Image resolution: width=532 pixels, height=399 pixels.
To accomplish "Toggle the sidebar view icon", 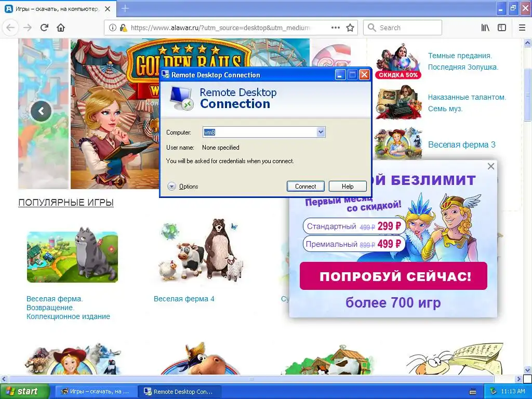I will [502, 28].
